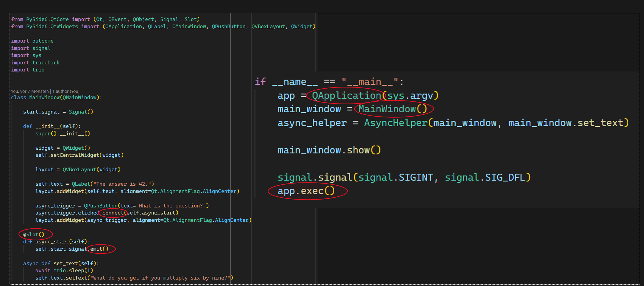Click the "What do you get if you multiply" string
Image resolution: width=644 pixels, height=286 pixels.
pyautogui.click(x=160, y=278)
